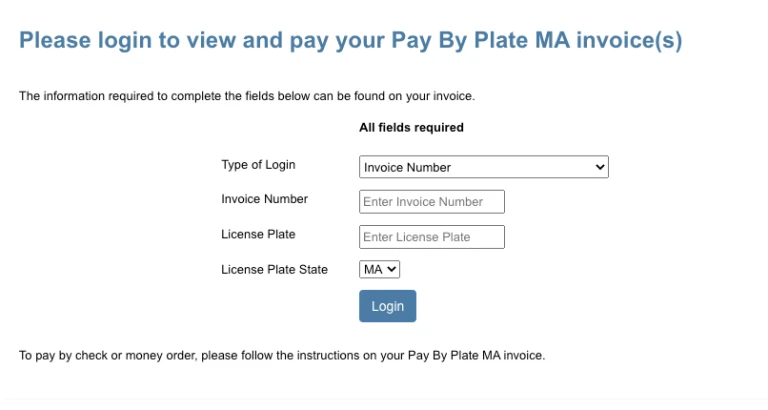Screen dimensions: 768x410
Task: Click the sentence about information on your invoice
Action: pyautogui.click(x=246, y=97)
